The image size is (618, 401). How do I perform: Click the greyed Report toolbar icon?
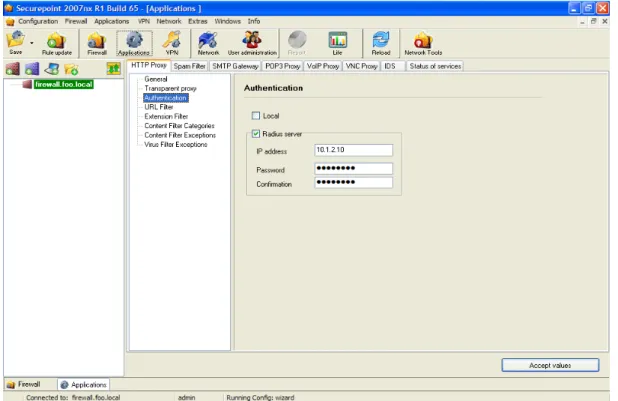(297, 43)
